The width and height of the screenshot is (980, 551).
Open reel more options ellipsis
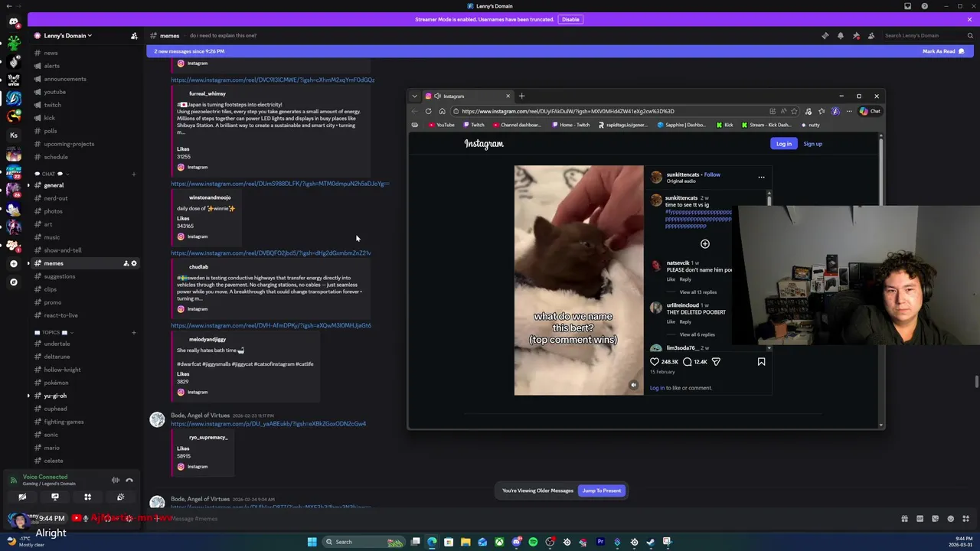761,177
